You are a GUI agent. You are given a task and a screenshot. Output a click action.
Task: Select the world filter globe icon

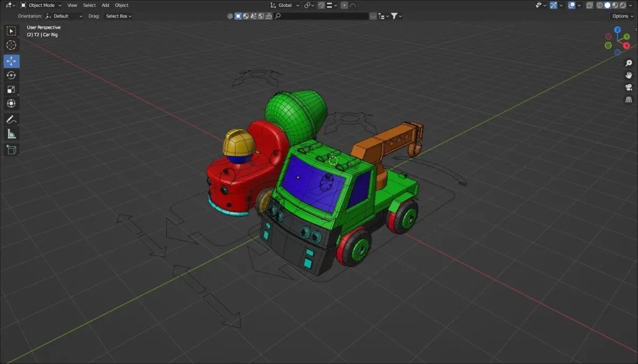point(261,16)
